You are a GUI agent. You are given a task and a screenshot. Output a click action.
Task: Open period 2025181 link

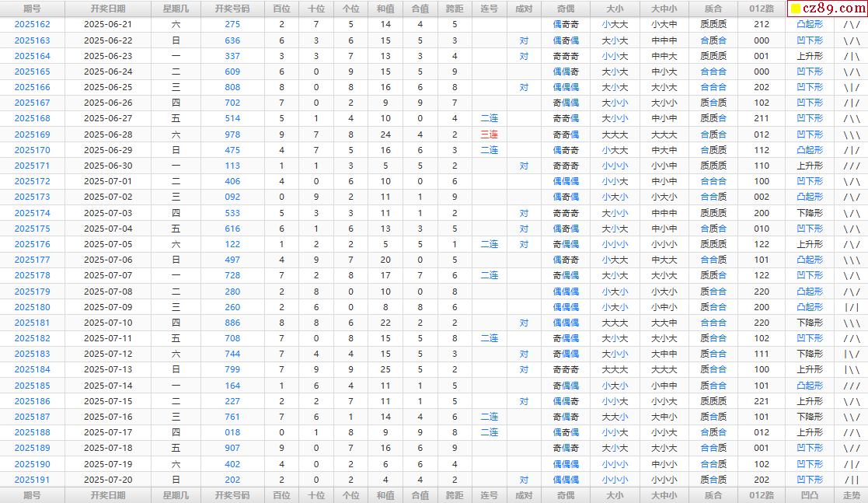32,323
